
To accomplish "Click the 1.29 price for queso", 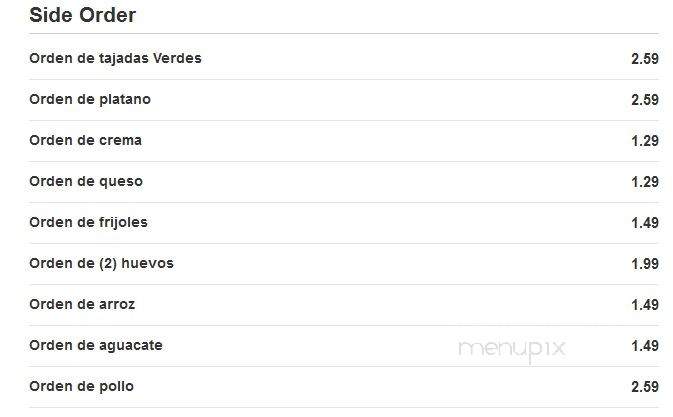I will (645, 182).
